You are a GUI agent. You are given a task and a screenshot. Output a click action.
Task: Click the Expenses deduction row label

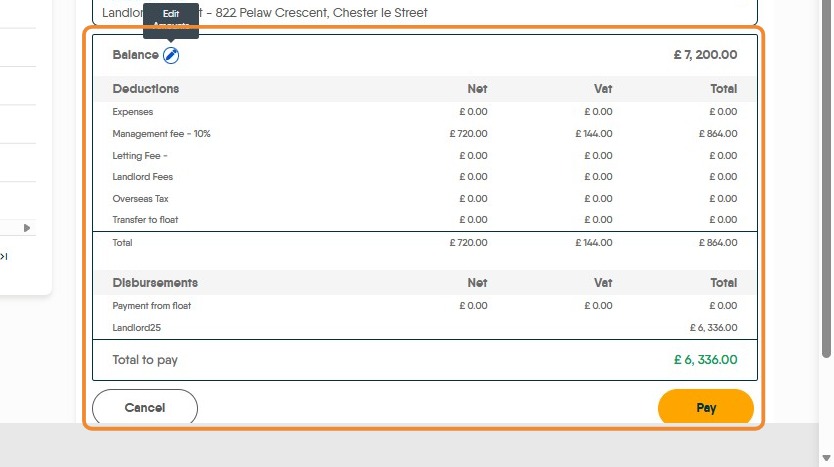click(133, 112)
